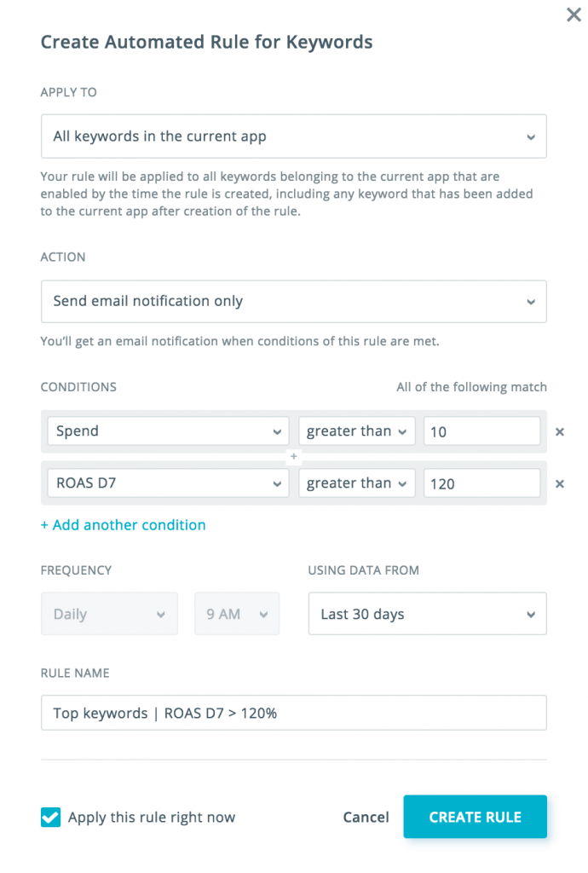
Task: Add another condition
Action: (123, 524)
